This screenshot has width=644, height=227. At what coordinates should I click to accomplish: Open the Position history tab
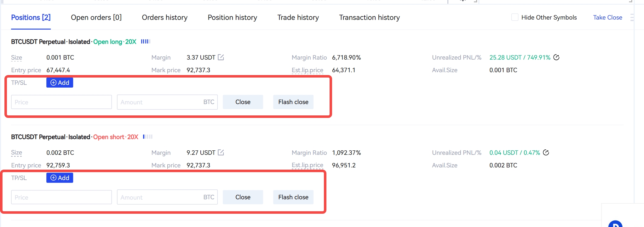pos(232,17)
